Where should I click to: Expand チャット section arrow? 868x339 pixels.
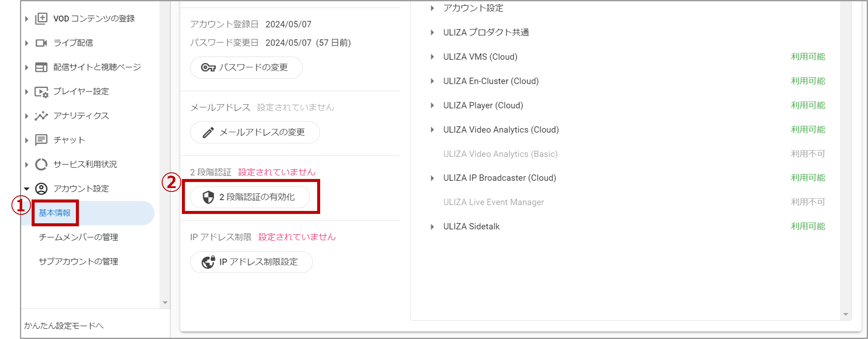point(27,140)
